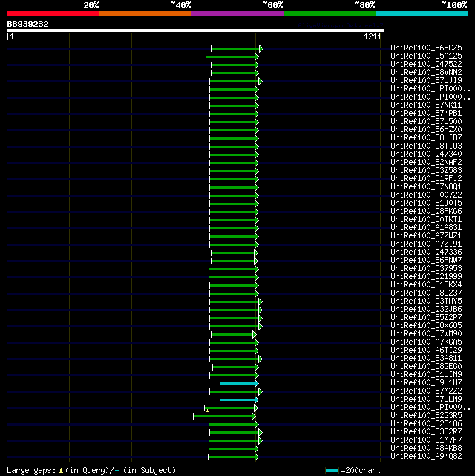Click the green alignment bar for UniRef100_B6ECZ5
The width and height of the screenshot is (475, 476).
point(237,48)
